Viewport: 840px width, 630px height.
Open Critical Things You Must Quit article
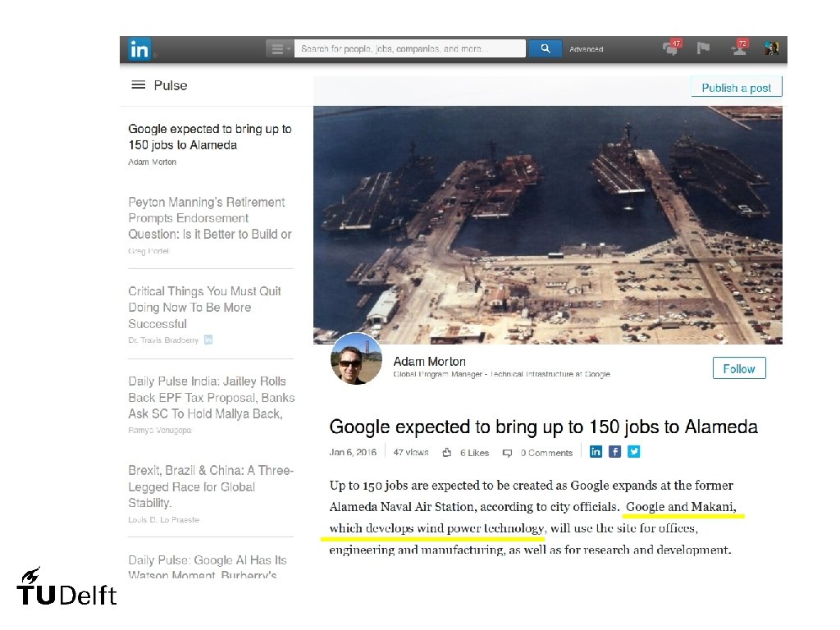204,308
